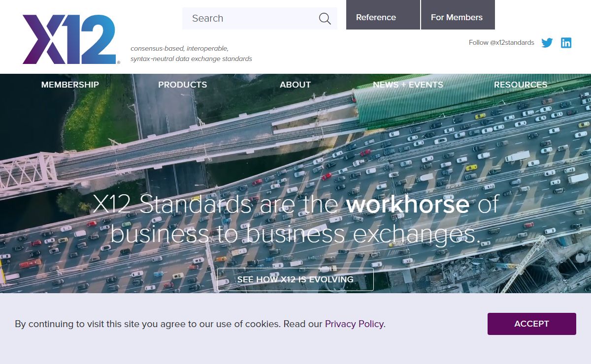Accept the cookie notice
The height and width of the screenshot is (364, 591).
pos(531,324)
